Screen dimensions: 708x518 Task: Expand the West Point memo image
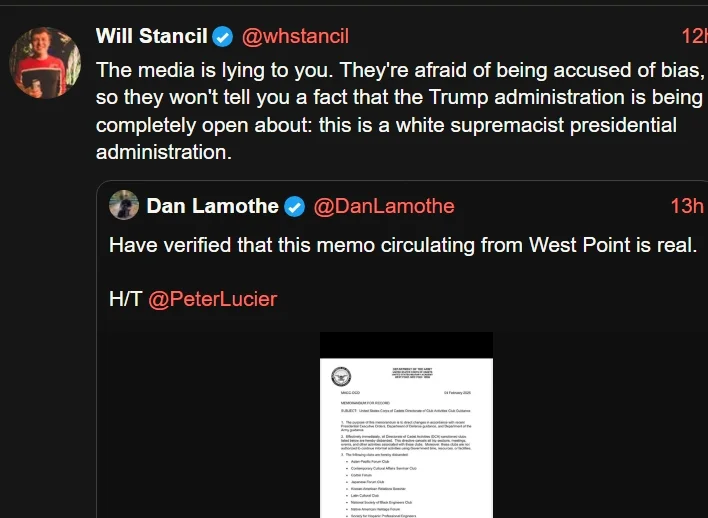[x=406, y=440]
